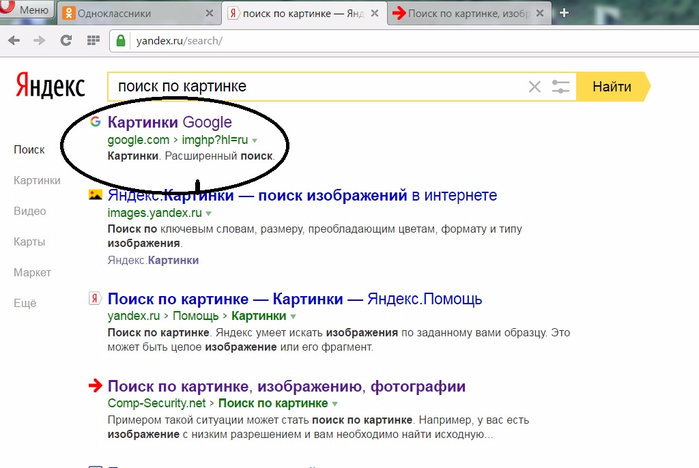The image size is (699, 468).
Task: Open advanced search settings sliders icon
Action: click(x=560, y=86)
